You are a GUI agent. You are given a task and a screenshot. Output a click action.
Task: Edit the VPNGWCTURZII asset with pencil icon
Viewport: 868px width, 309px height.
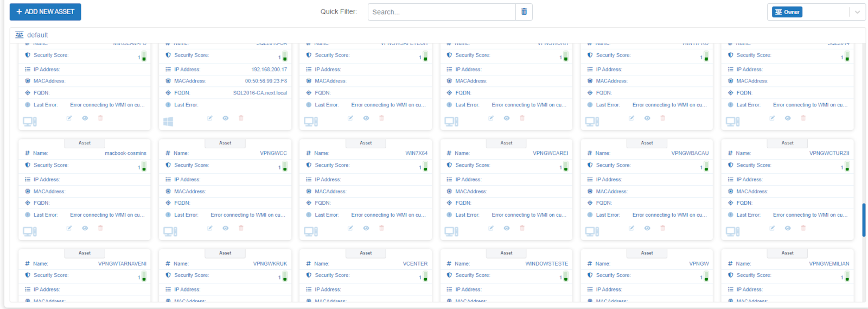pos(772,228)
